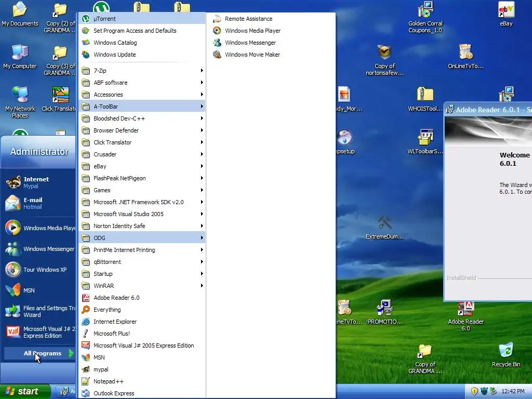The height and width of the screenshot is (399, 532).
Task: Open the Browser Defender menu folder
Action: pyautogui.click(x=142, y=130)
